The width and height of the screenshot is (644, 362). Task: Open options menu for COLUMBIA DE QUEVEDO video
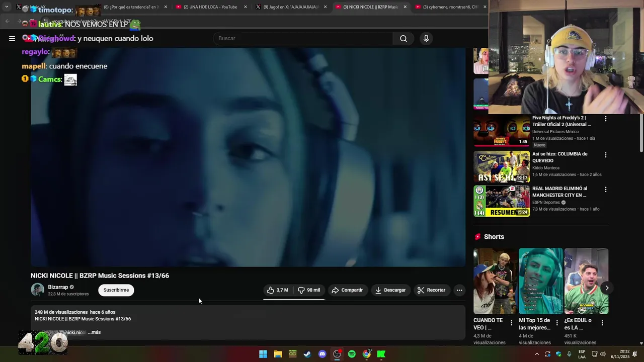pos(606,155)
